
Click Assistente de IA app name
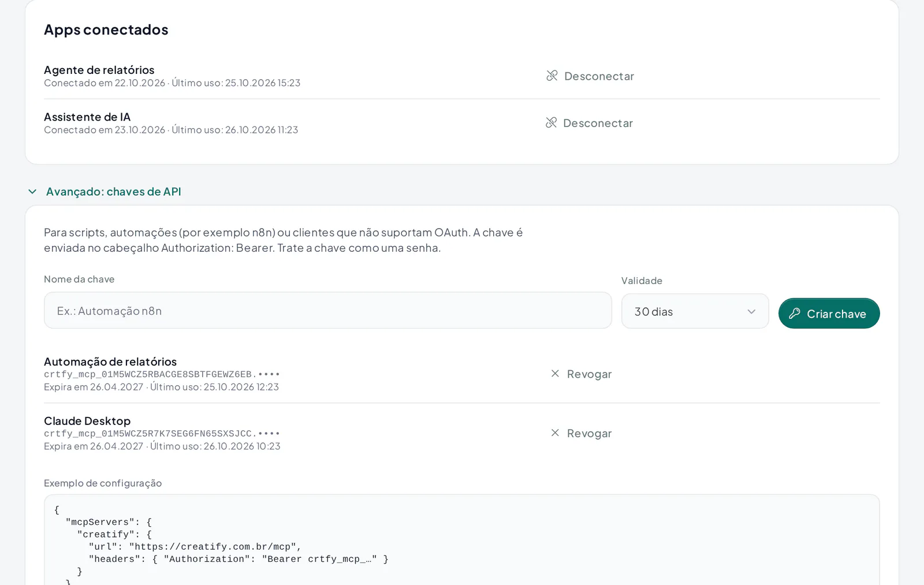pos(87,117)
